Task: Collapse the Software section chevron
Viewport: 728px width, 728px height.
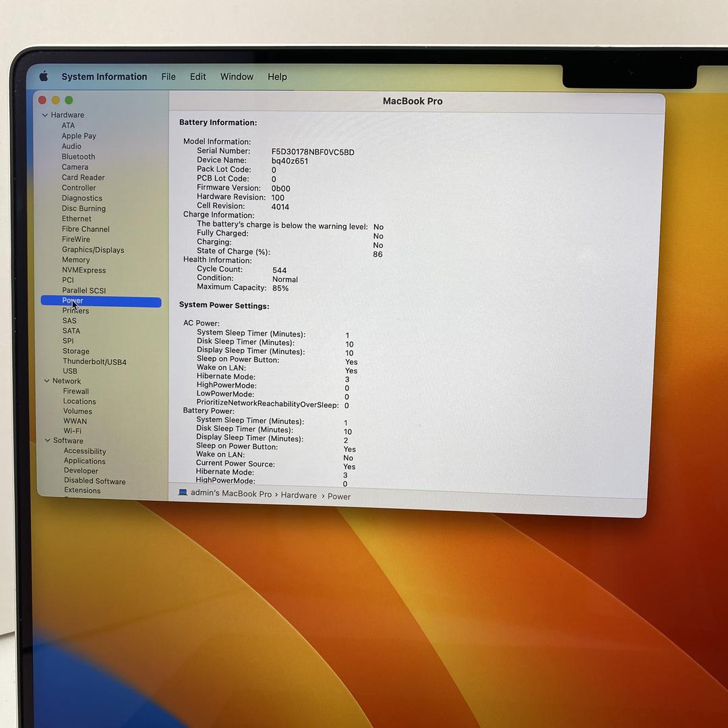Action: (x=47, y=440)
